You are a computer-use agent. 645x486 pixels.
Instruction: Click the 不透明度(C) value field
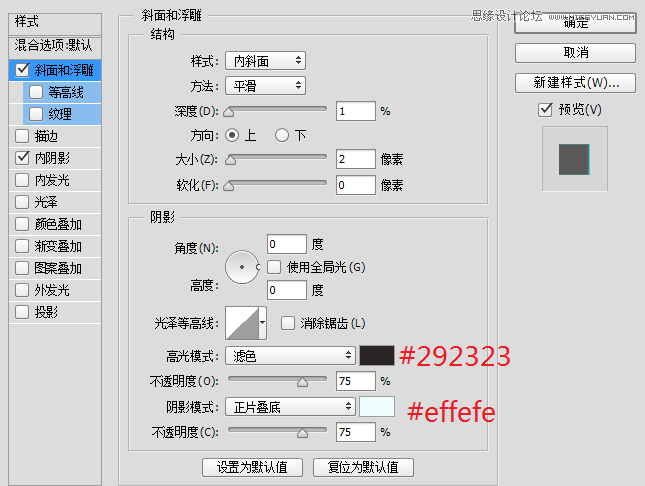click(x=356, y=432)
